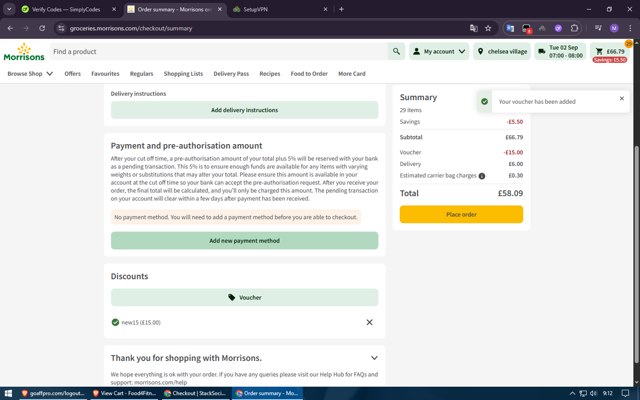Click the browser address bar URL
Viewport: 640px width, 400px height.
131,28
